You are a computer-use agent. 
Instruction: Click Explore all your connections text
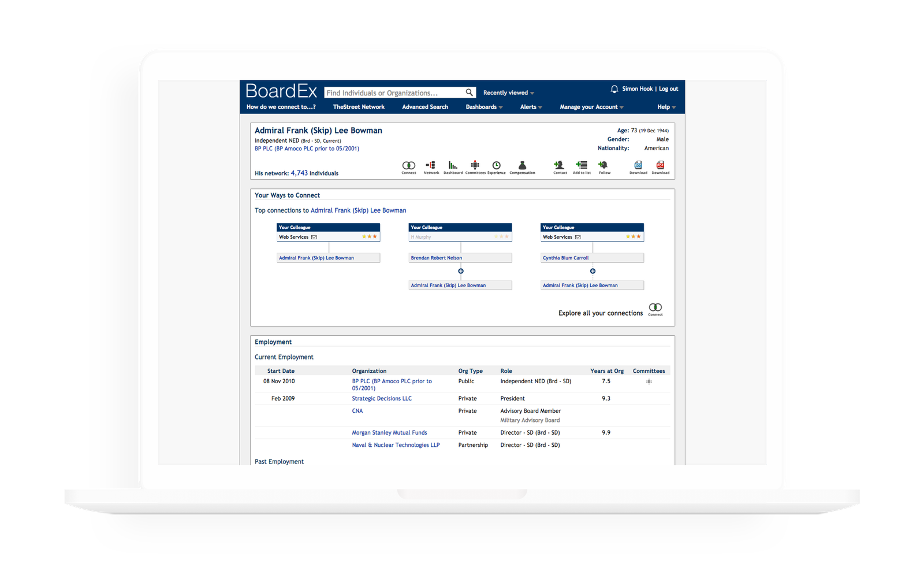pyautogui.click(x=601, y=313)
